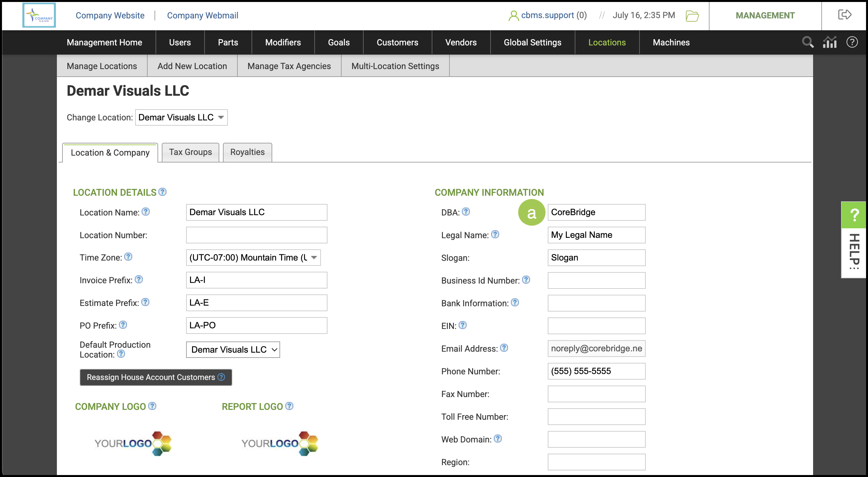Open the reports bar chart icon
The image size is (868, 477).
pos(830,42)
